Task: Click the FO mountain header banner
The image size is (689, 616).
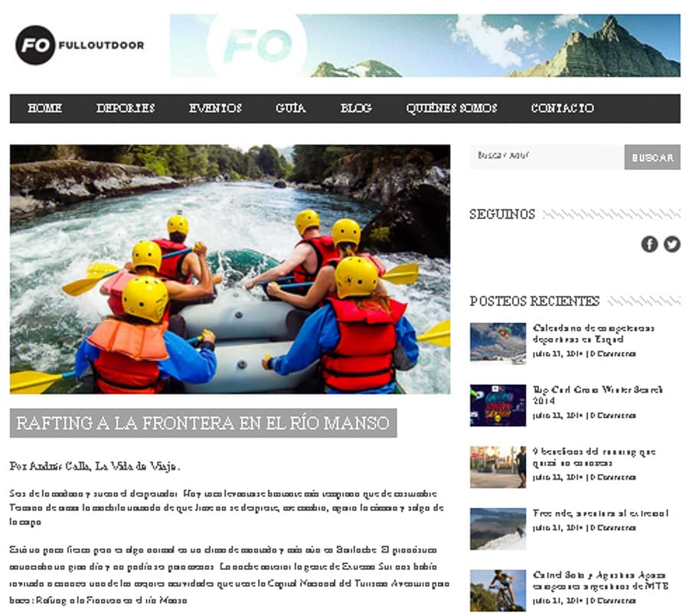Action: pyautogui.click(x=425, y=46)
